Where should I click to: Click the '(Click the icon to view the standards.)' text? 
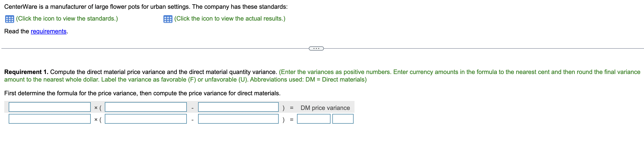click(66, 18)
